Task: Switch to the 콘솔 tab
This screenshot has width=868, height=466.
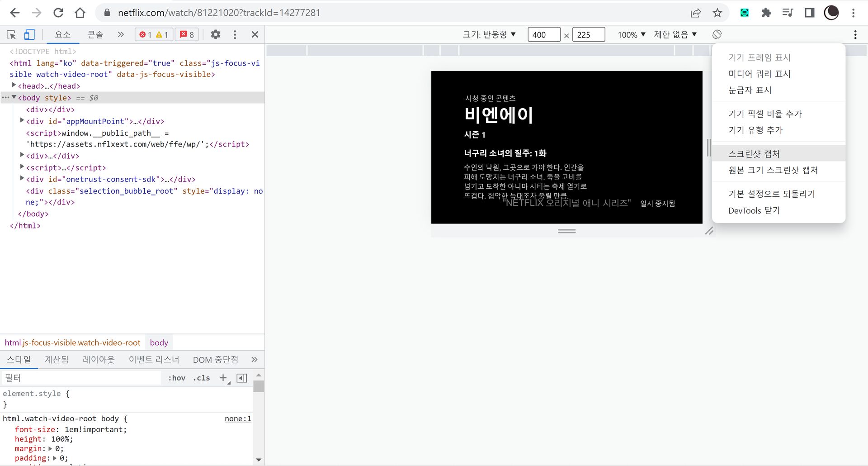Action: (x=95, y=34)
